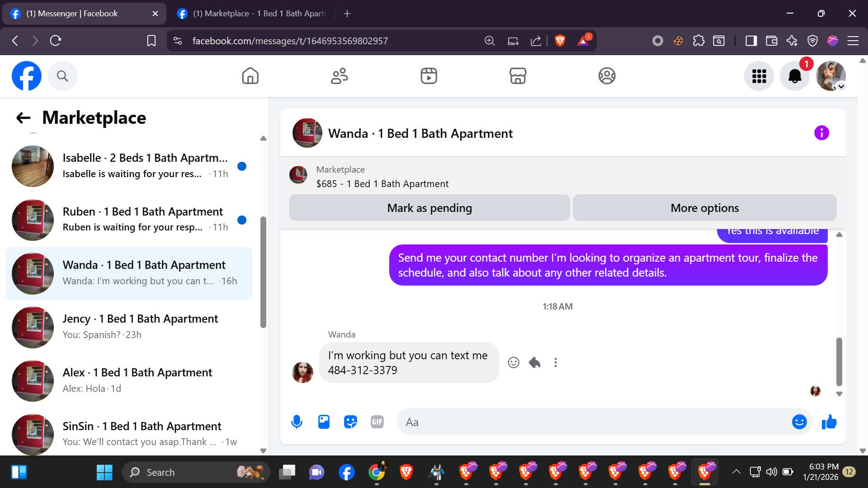The image size is (868, 488).
Task: Attach a photo using the image icon
Action: tap(324, 422)
